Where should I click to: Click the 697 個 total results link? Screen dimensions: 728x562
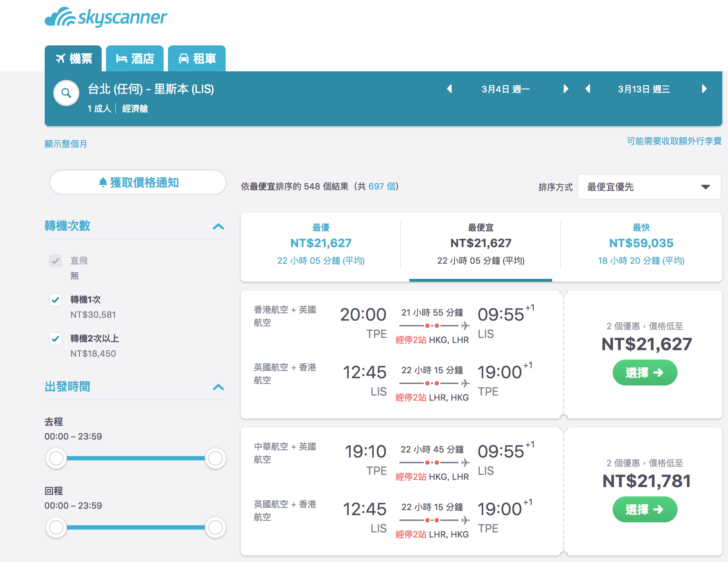(x=382, y=186)
